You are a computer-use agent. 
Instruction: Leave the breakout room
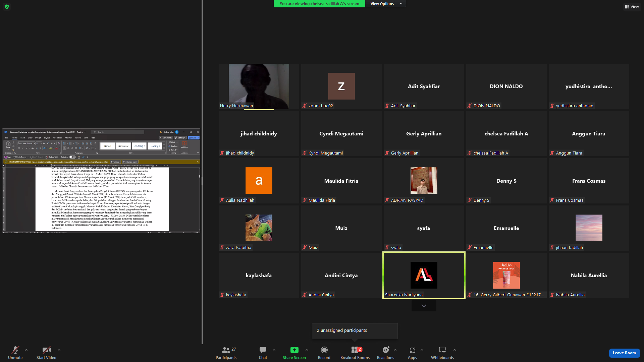624,353
